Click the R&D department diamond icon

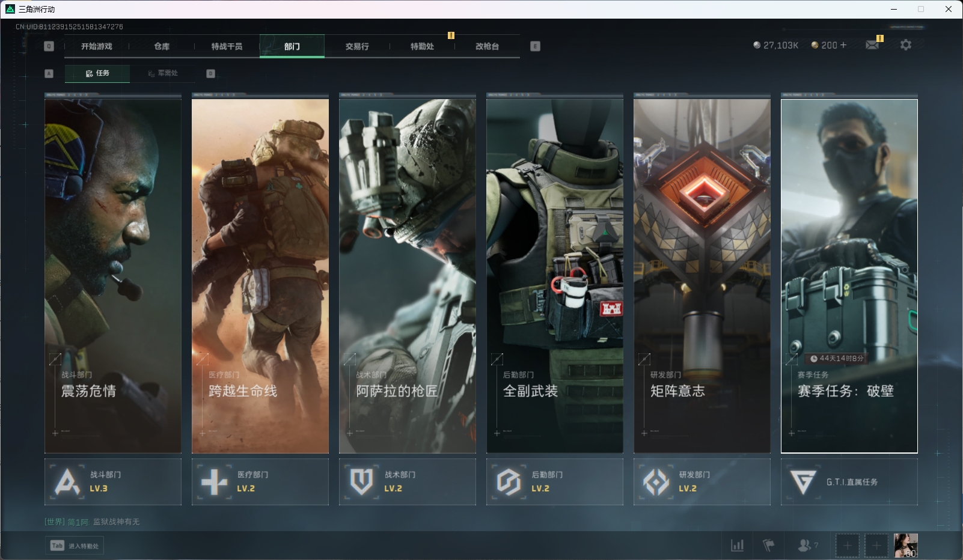click(656, 482)
